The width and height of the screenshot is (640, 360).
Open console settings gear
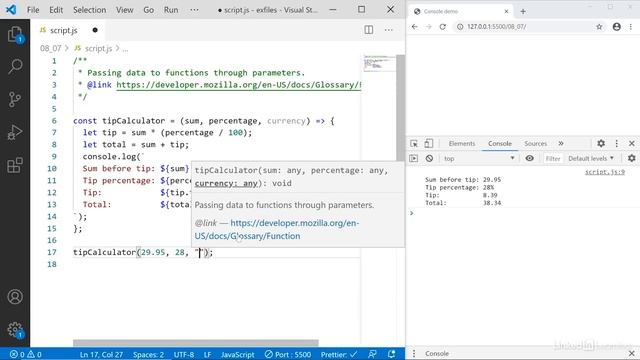631,158
